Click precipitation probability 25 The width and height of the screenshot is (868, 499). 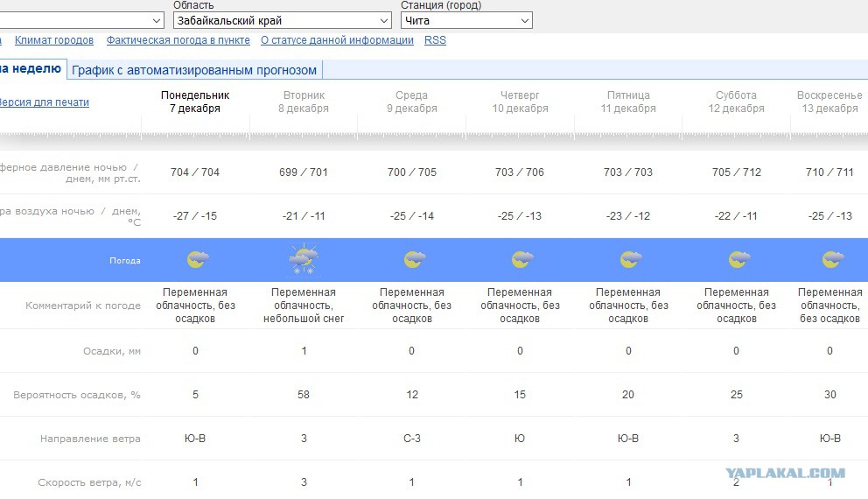[x=736, y=394]
